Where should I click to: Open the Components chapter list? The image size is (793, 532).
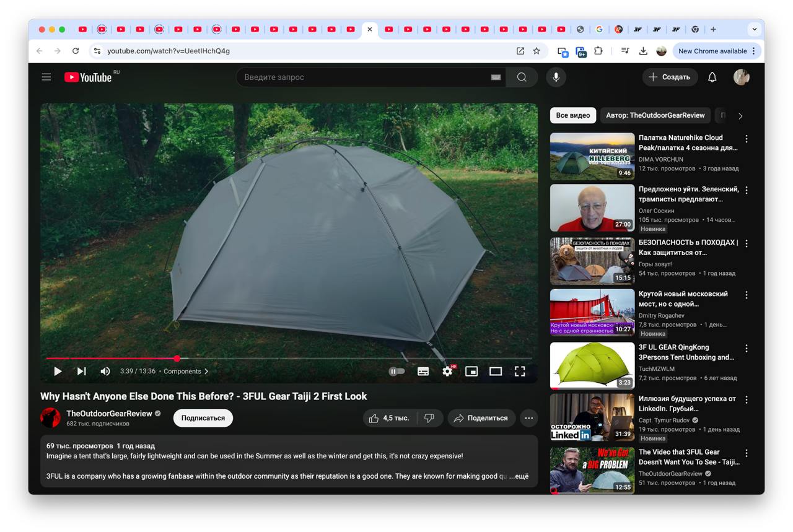point(186,372)
